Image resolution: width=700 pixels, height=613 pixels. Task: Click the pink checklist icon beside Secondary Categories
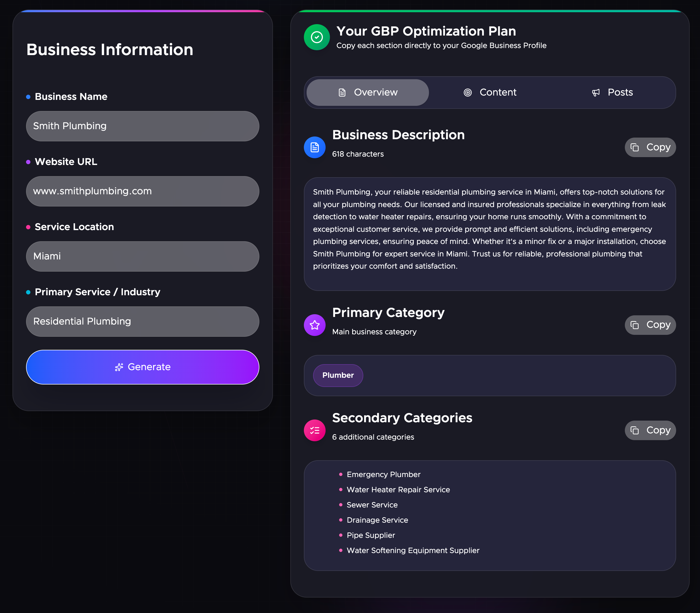point(314,430)
